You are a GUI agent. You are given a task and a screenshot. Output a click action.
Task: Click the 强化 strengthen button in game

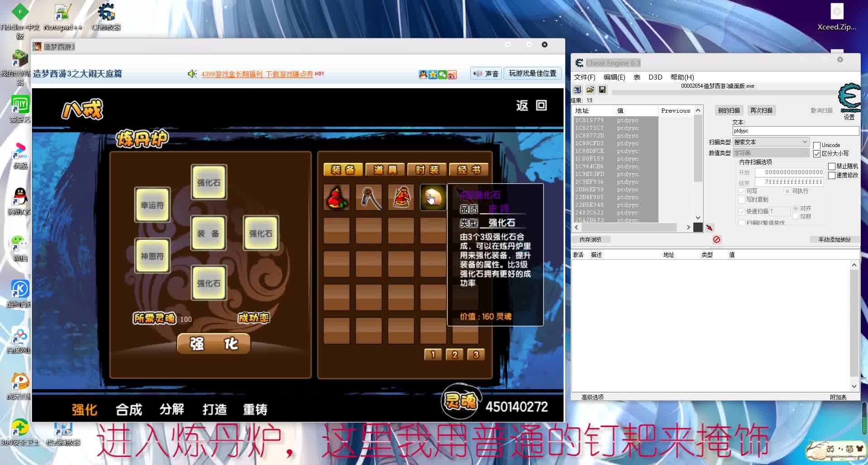click(214, 344)
